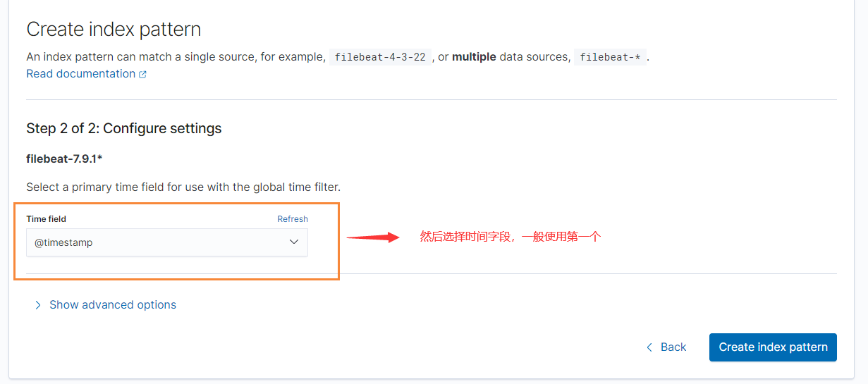Screen dimensions: 868x384
Task: Click the filebeat-4-3-22 code example
Action: [379, 57]
